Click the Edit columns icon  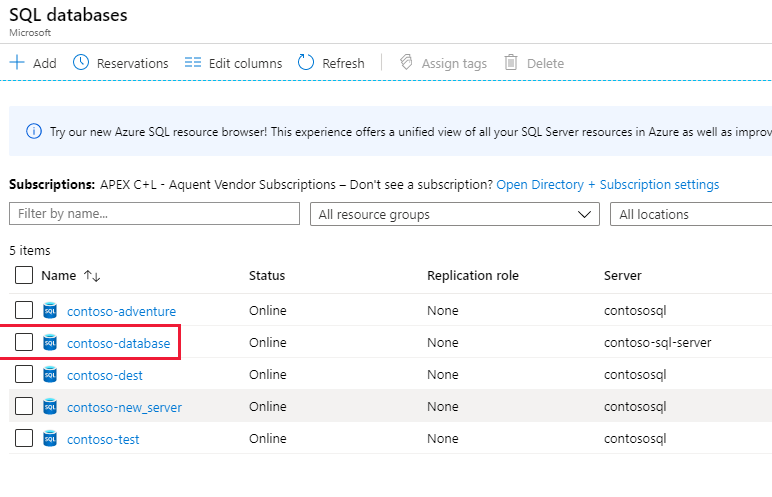tap(193, 63)
